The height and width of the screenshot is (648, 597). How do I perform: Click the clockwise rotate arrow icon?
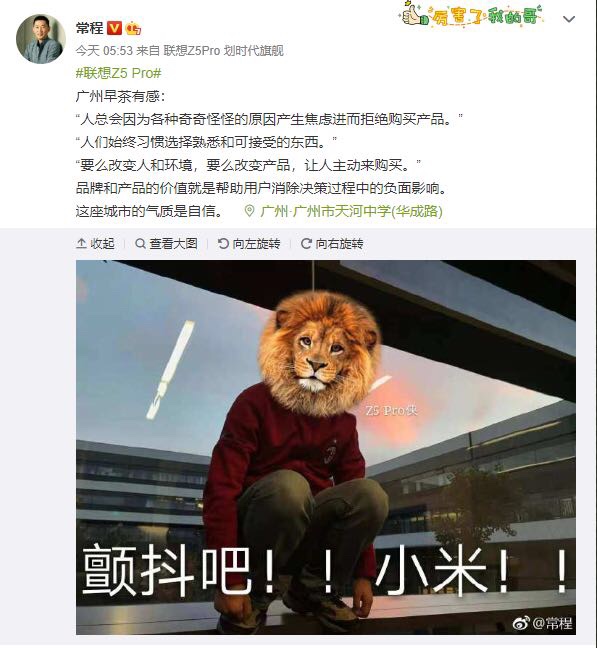(x=306, y=244)
